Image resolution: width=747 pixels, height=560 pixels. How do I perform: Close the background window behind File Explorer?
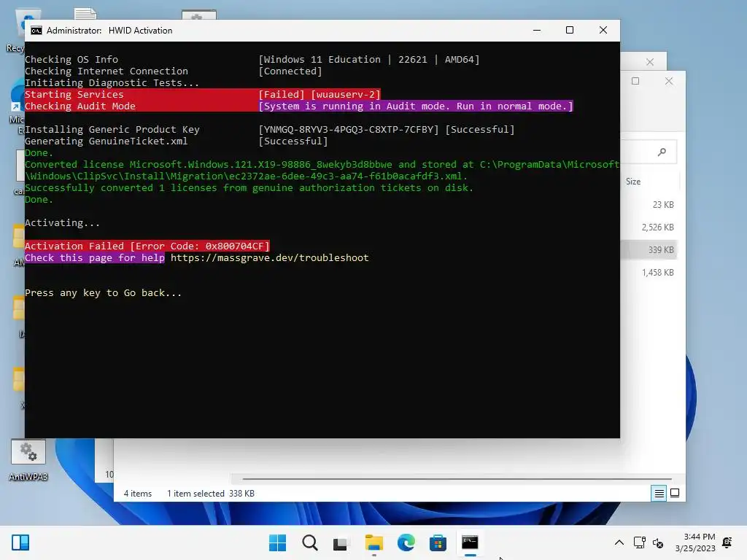pos(650,62)
